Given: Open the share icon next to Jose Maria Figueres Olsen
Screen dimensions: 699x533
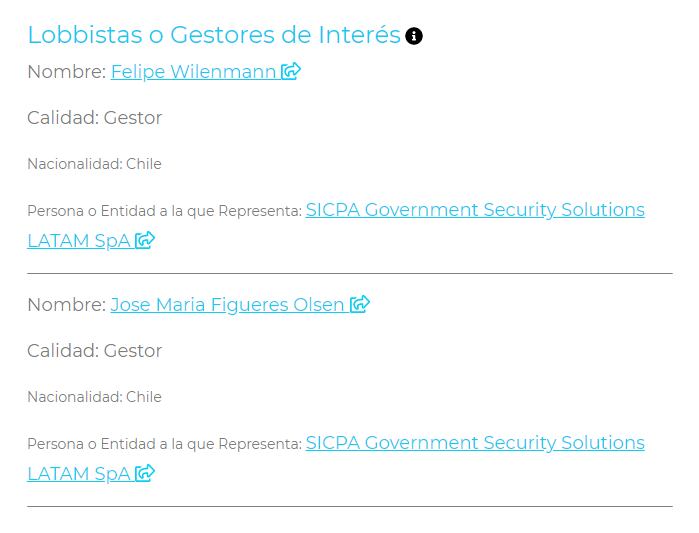Looking at the screenshot, I should coord(360,304).
